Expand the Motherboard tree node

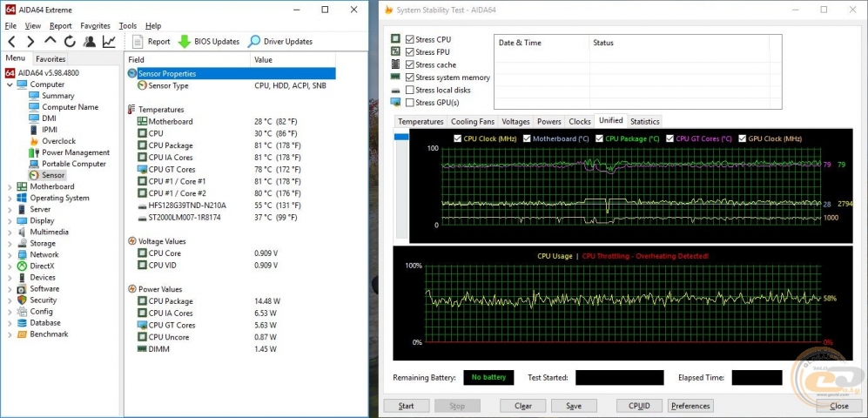[x=10, y=186]
